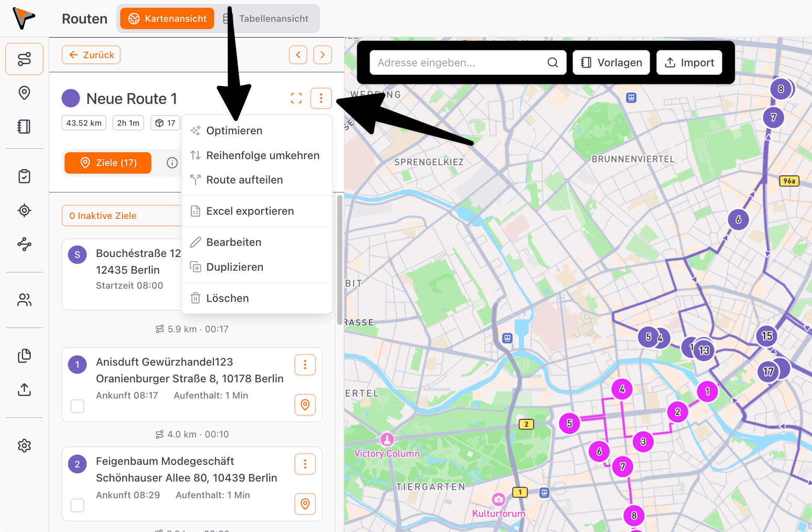This screenshot has width=812, height=532.
Task: Open the address pins panel in the sidebar
Action: (24, 93)
